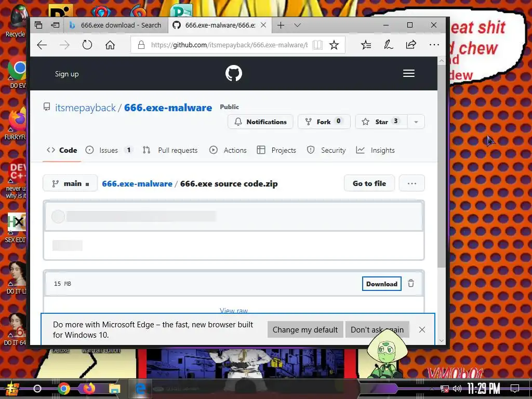Open Cortana circle on the taskbar

tap(37, 389)
